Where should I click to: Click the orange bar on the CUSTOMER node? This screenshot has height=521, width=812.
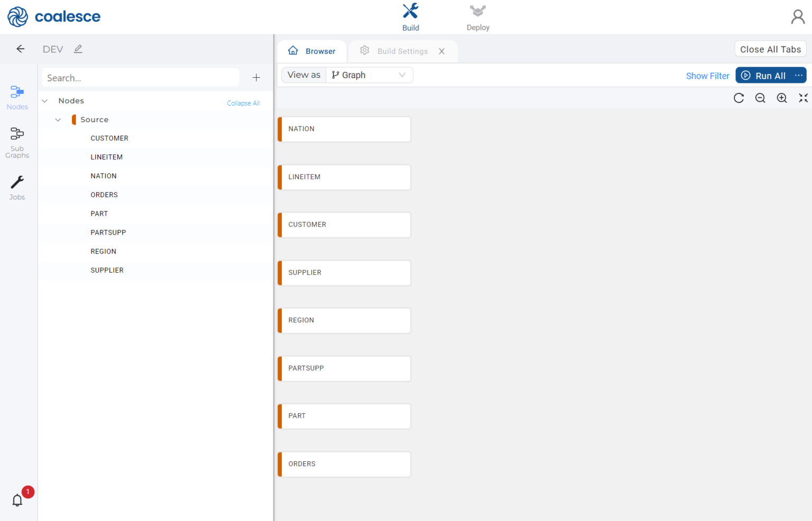[x=280, y=225]
